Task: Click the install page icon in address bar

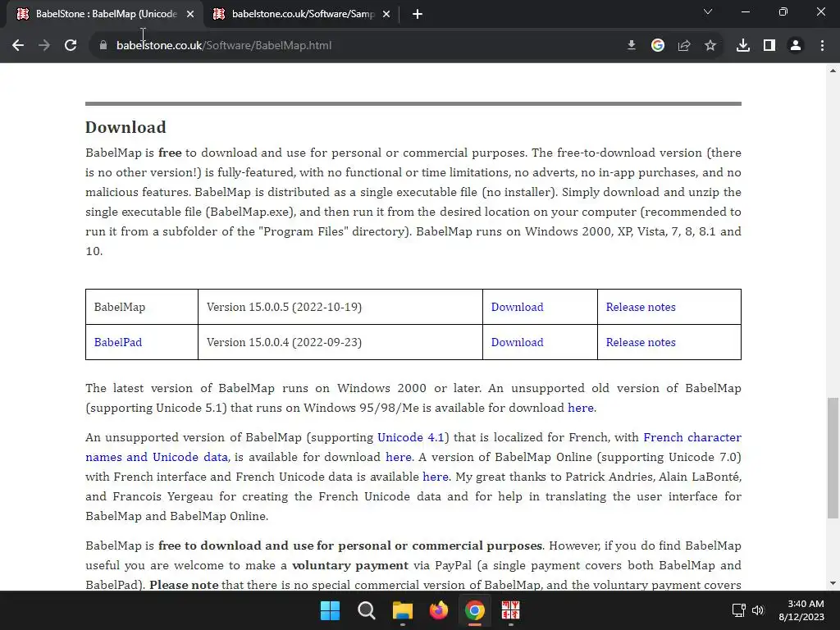Action: [x=632, y=46]
